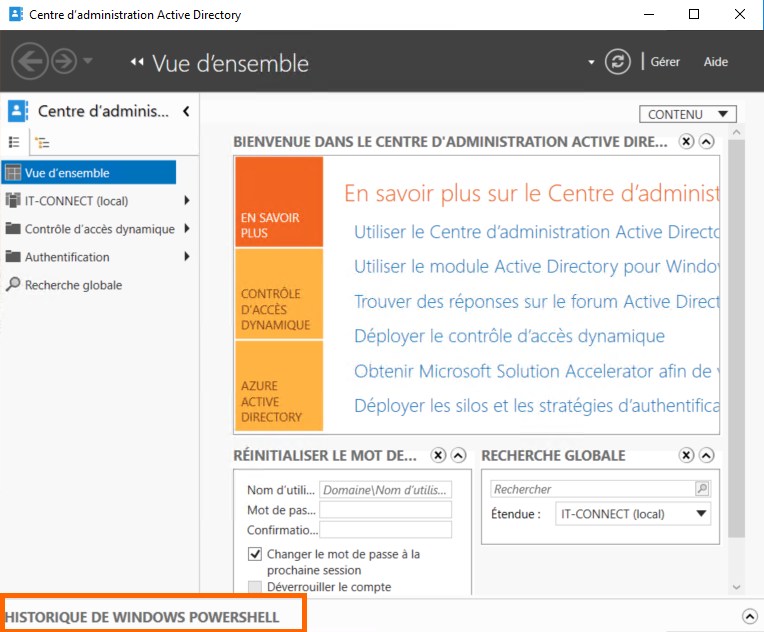Open the breadcrumb dropdown arrow left of refresh
The width and height of the screenshot is (764, 632).
(x=591, y=62)
